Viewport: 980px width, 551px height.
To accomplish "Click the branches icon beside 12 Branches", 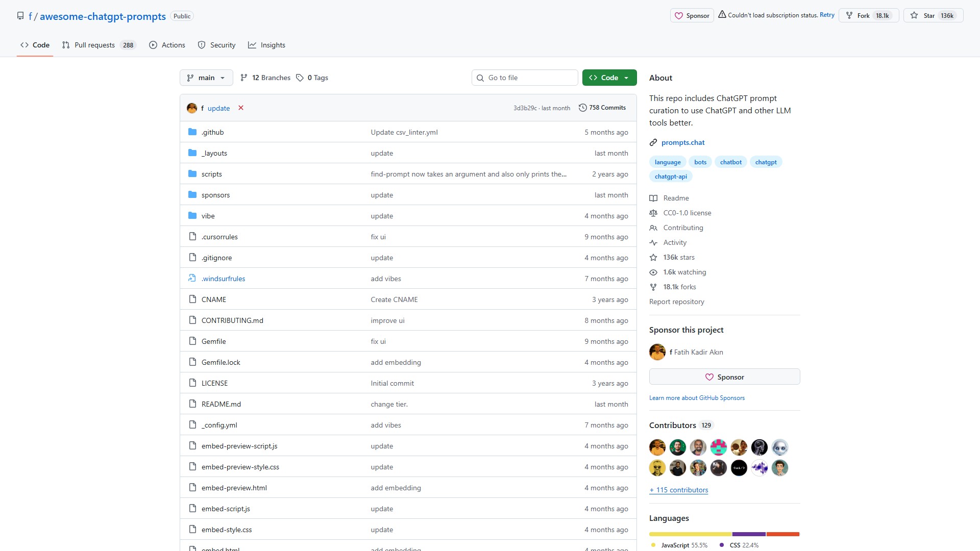I will (x=244, y=78).
